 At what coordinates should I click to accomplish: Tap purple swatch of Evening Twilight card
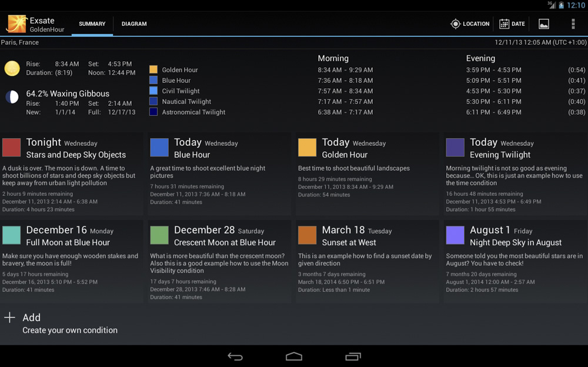pos(455,147)
